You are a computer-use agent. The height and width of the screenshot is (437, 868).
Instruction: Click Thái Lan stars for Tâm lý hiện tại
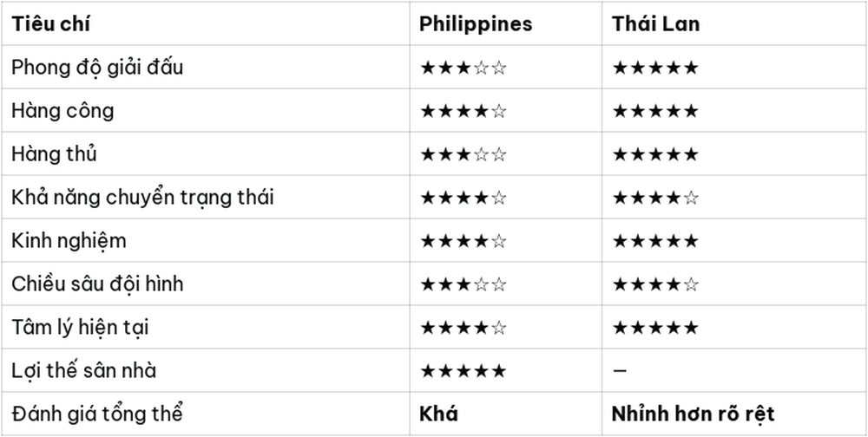pos(654,328)
